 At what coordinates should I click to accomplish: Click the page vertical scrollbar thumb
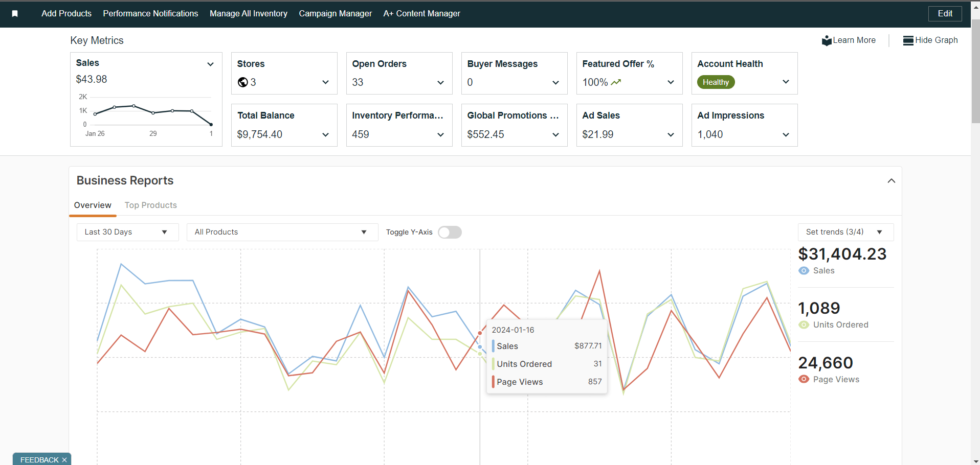tap(975, 72)
